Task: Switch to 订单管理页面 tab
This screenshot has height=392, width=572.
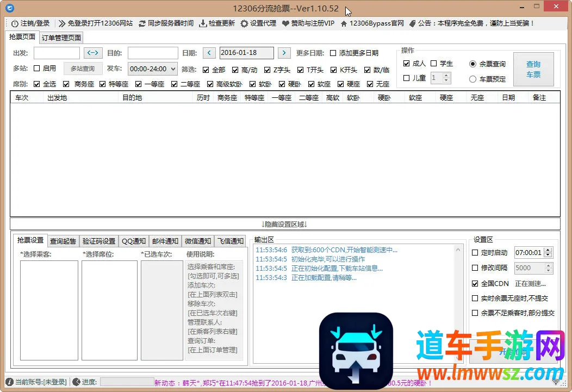Action: (61, 38)
